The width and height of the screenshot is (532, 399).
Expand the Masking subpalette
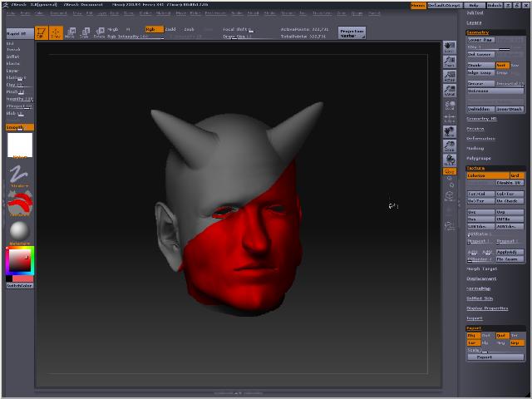475,148
